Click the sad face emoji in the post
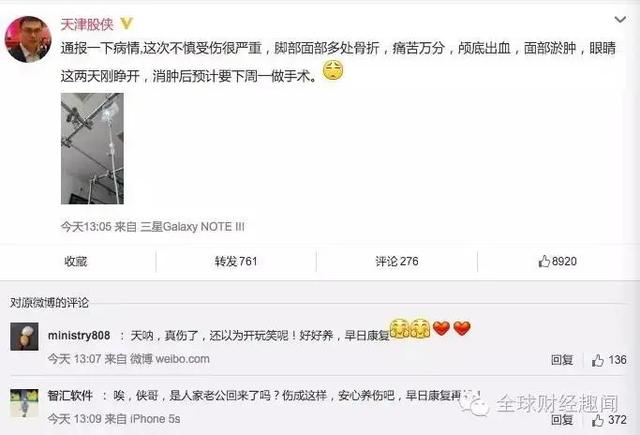Screen dimensions: 640x435 [333, 71]
